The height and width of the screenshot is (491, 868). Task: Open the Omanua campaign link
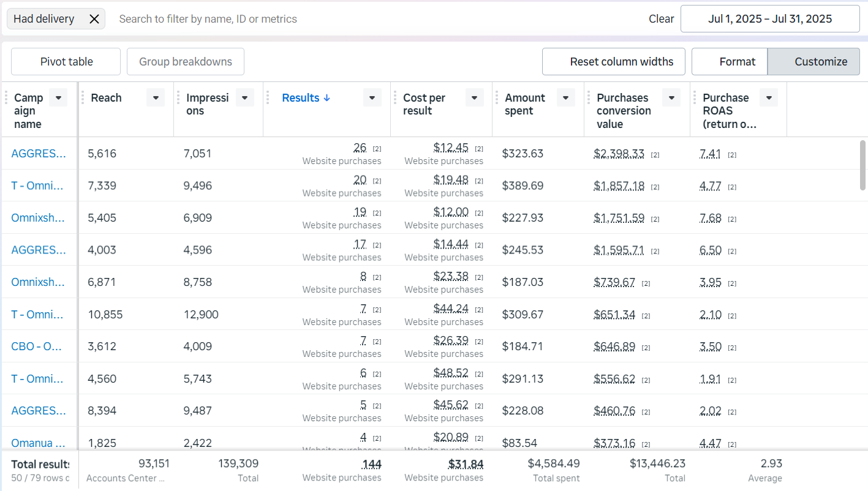pyautogui.click(x=38, y=443)
